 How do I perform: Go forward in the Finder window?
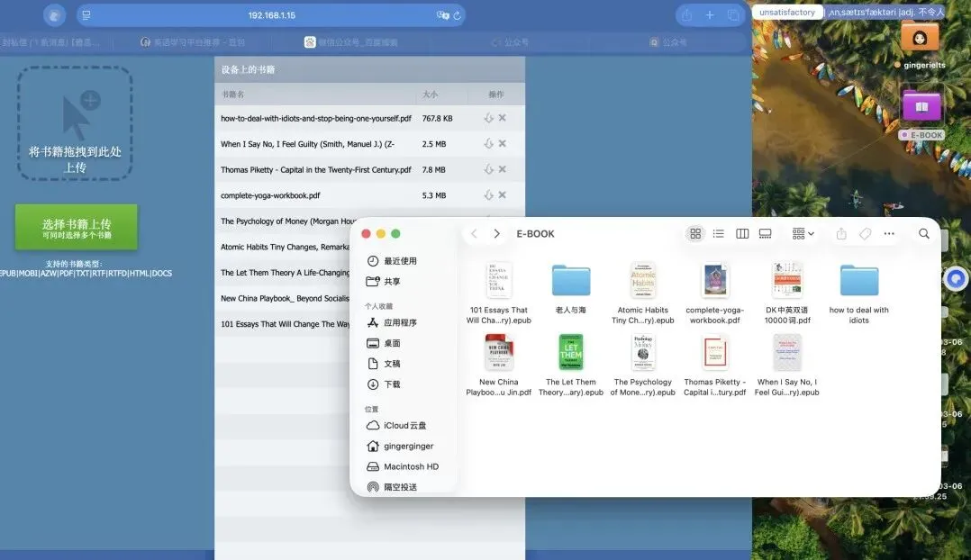(496, 233)
